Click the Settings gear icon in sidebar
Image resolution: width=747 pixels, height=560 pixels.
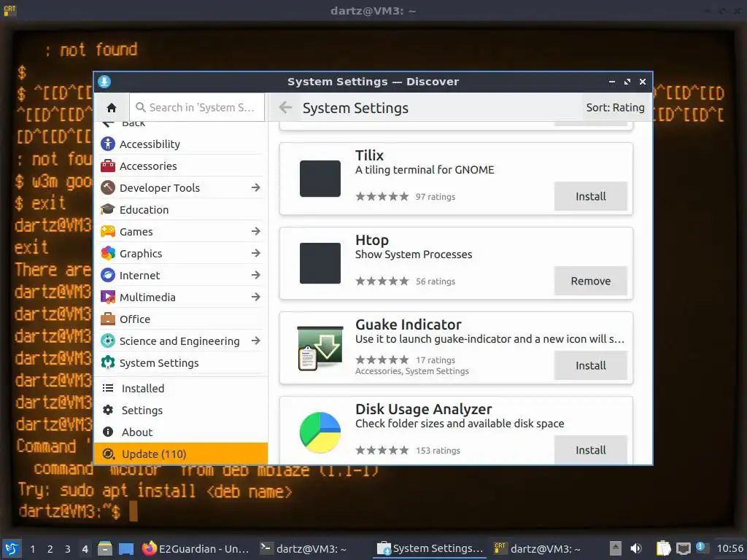(x=108, y=410)
